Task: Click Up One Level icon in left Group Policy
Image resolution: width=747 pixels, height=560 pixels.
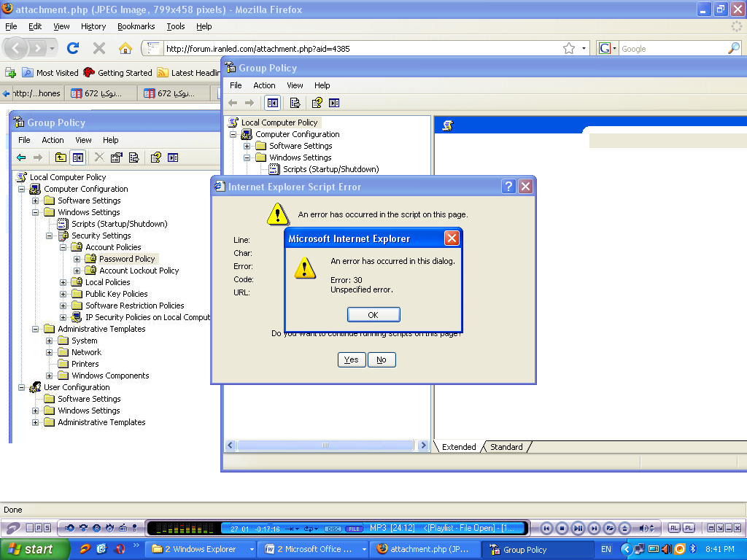Action: point(61,157)
